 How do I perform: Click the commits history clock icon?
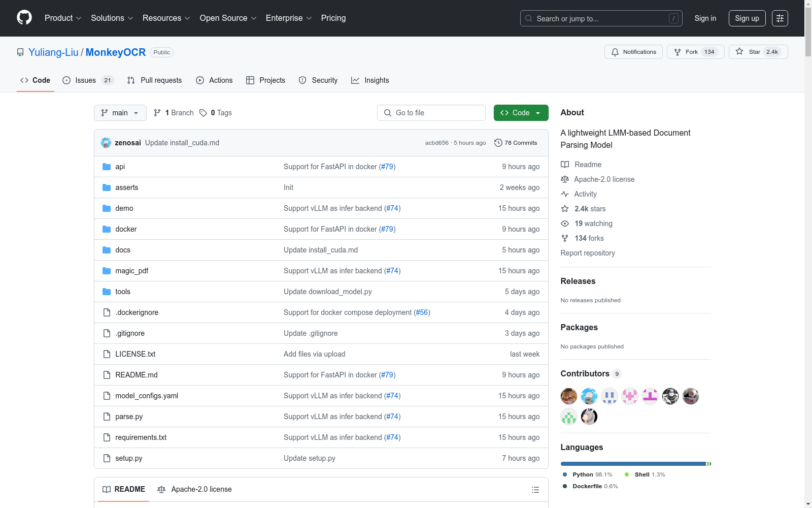tap(498, 143)
